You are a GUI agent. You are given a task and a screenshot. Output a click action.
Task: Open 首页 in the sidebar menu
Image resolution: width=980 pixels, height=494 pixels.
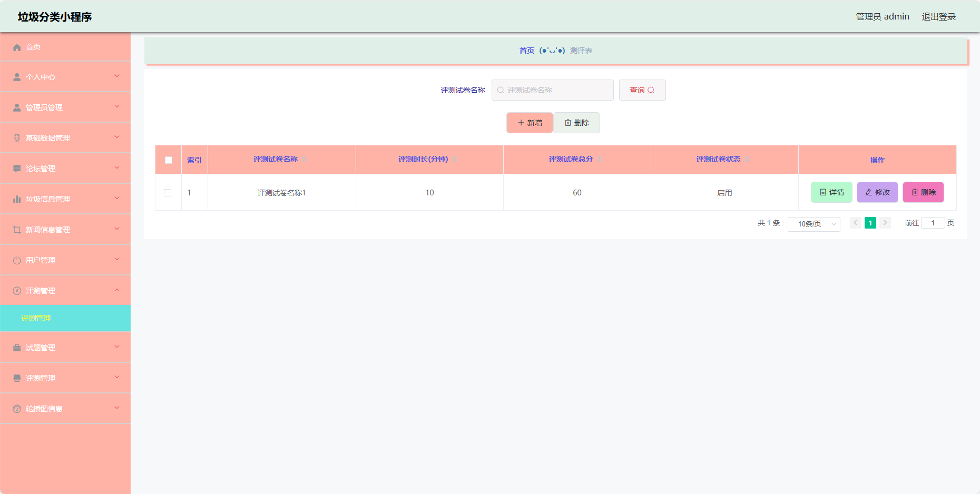click(x=65, y=47)
